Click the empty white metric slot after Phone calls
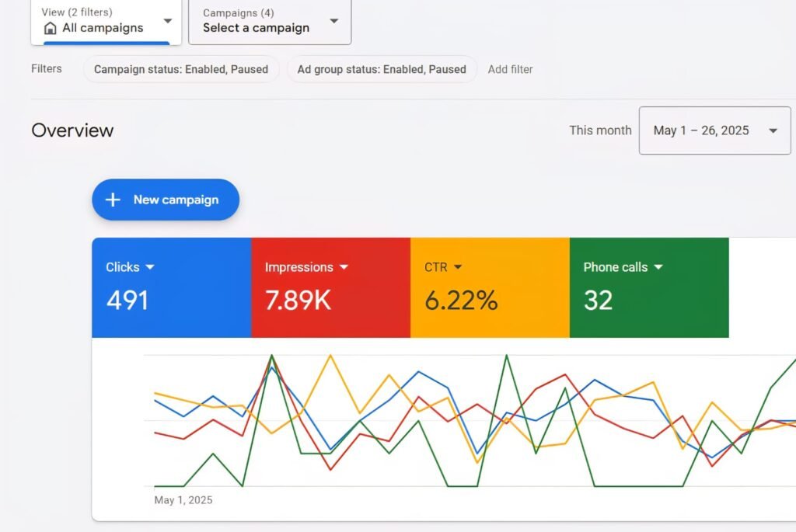 [x=762, y=287]
